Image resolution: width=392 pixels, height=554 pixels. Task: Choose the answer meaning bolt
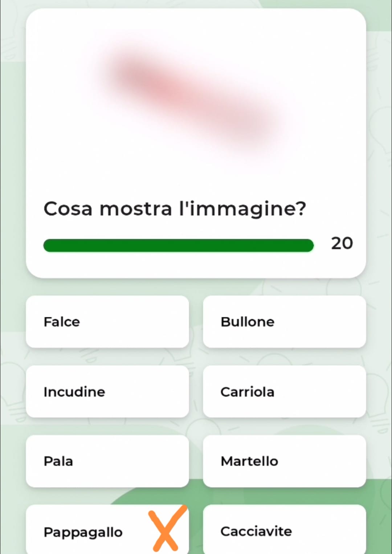tap(284, 322)
